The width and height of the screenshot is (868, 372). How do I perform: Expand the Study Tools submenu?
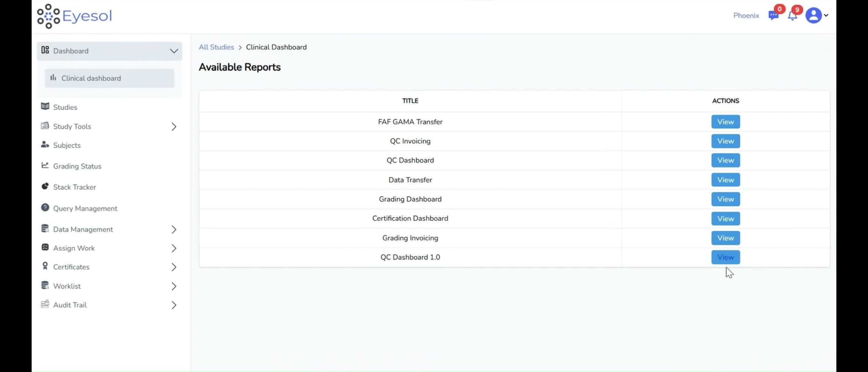[x=174, y=127]
